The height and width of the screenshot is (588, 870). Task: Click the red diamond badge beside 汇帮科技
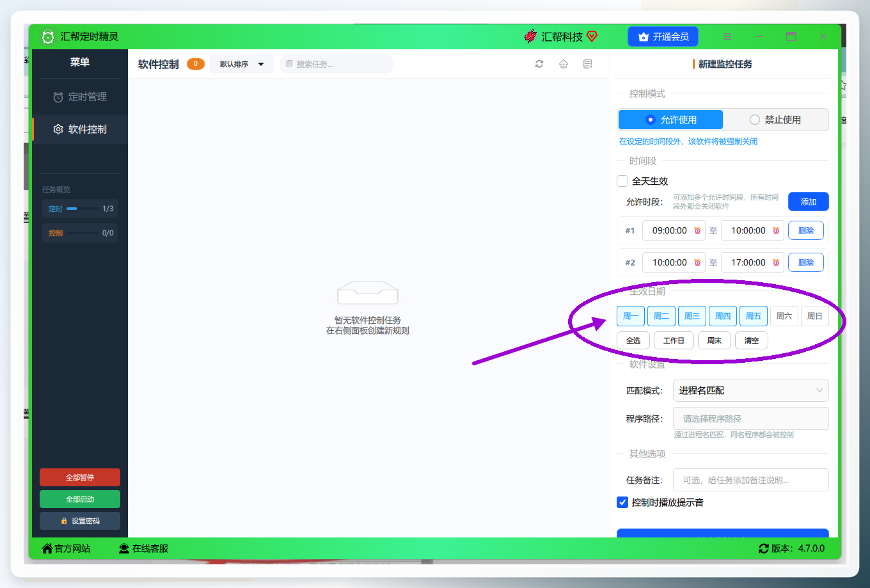click(592, 36)
